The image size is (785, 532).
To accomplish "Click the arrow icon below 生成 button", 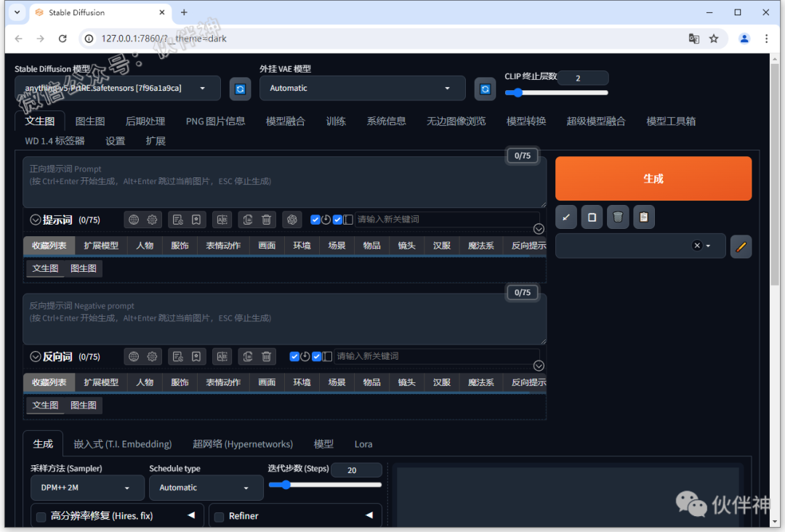I will pyautogui.click(x=565, y=217).
